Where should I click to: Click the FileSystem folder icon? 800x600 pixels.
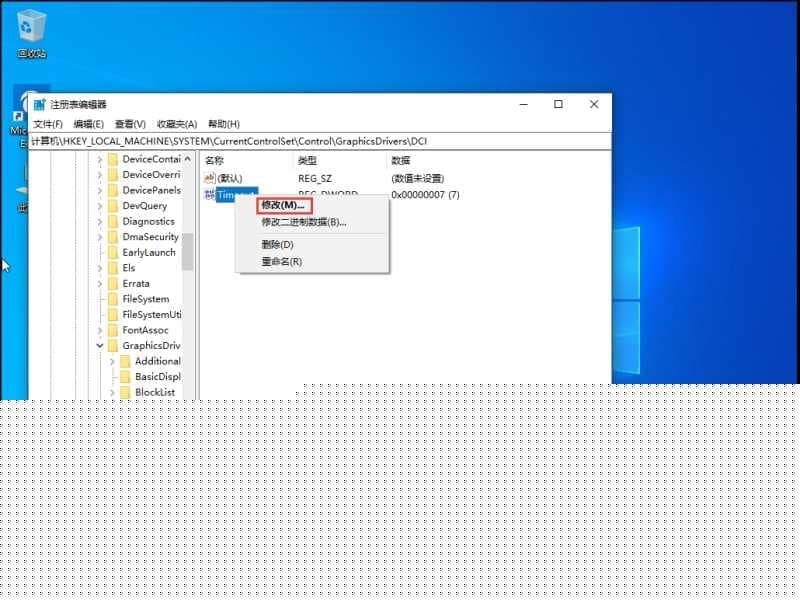click(x=113, y=299)
